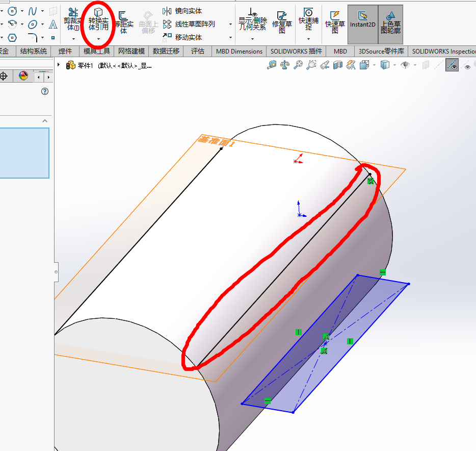Switch to the SOLIDWORKS 插件 tab
This screenshot has height=451, width=476.
(x=296, y=52)
